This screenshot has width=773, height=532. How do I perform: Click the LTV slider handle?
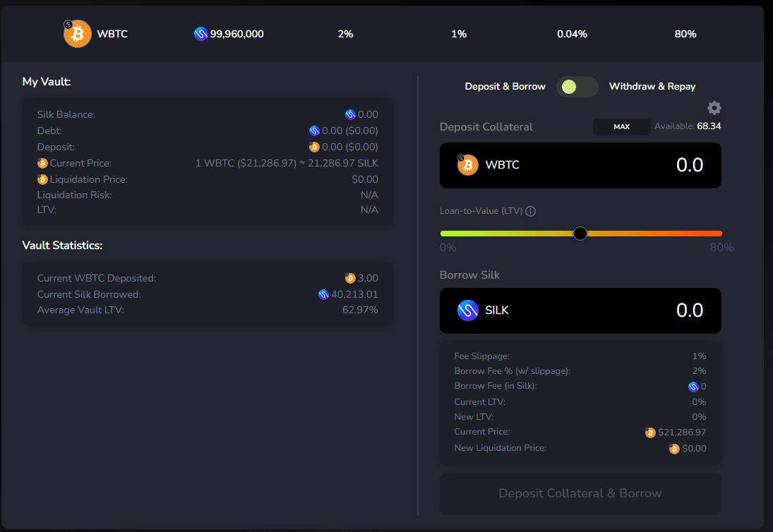tap(580, 234)
